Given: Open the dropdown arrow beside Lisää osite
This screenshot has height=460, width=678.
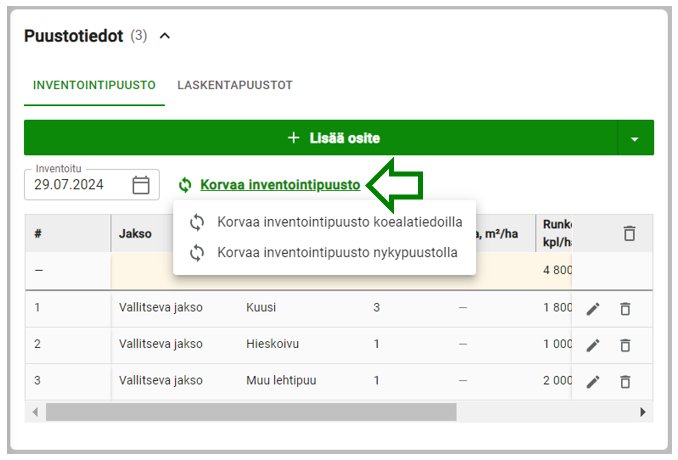Looking at the screenshot, I should 635,139.
